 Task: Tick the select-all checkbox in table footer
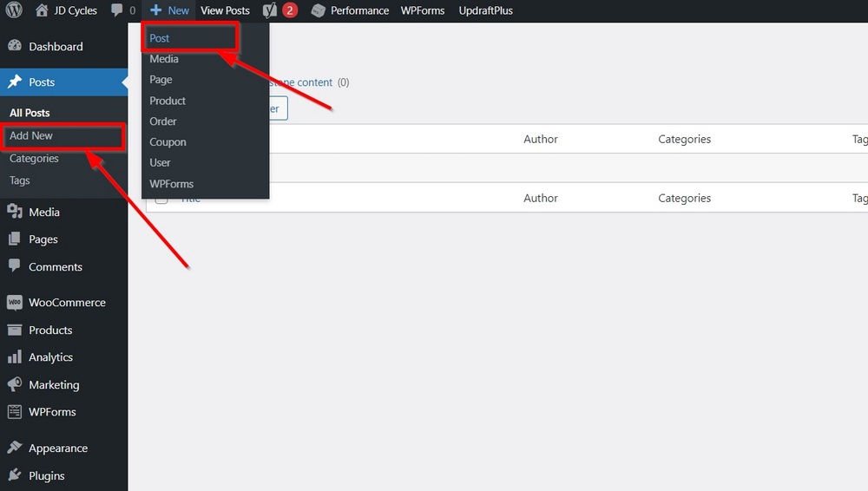point(161,199)
